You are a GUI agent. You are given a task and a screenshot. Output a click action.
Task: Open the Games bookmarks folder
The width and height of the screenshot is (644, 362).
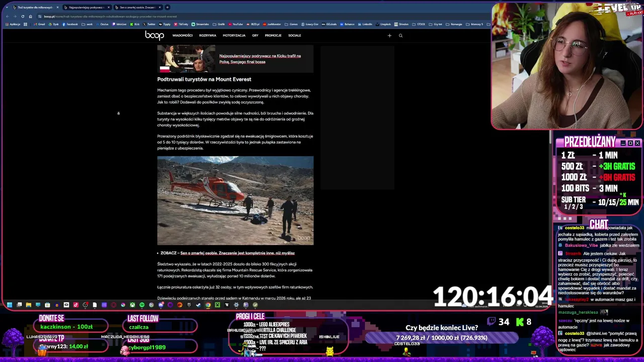(291, 24)
